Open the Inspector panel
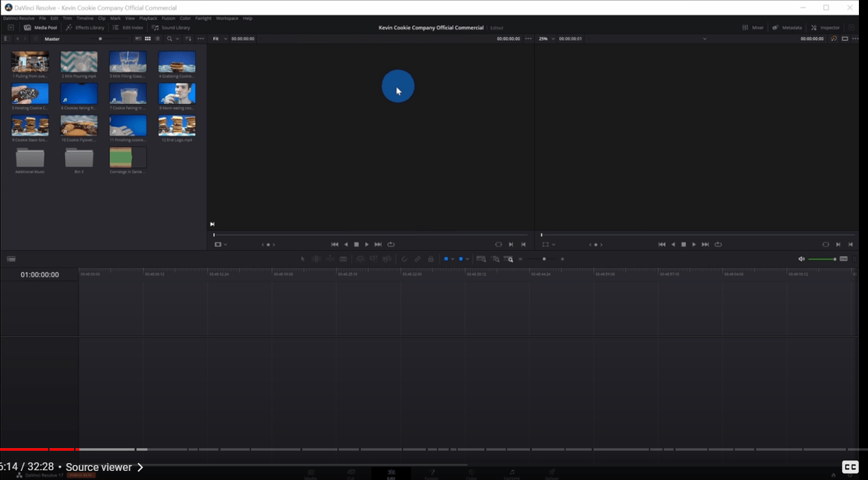Screen dimensions: 868x480 pyautogui.click(x=826, y=28)
